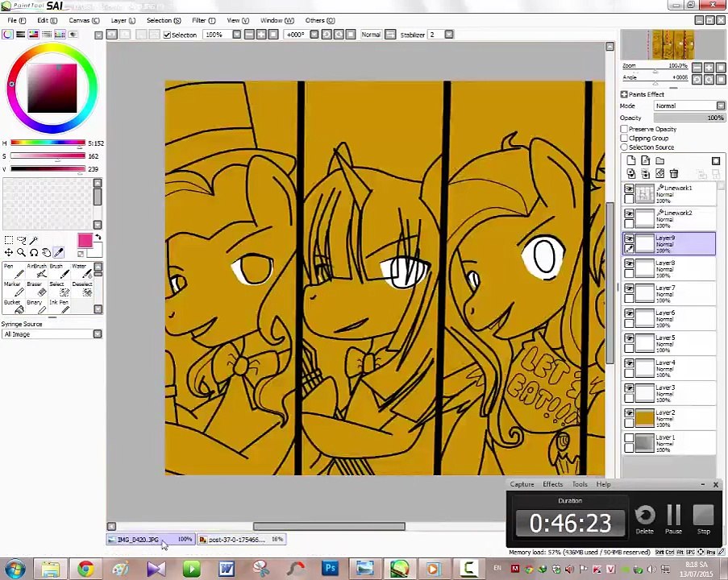
Task: Clear the selected layer
Action: point(659,173)
